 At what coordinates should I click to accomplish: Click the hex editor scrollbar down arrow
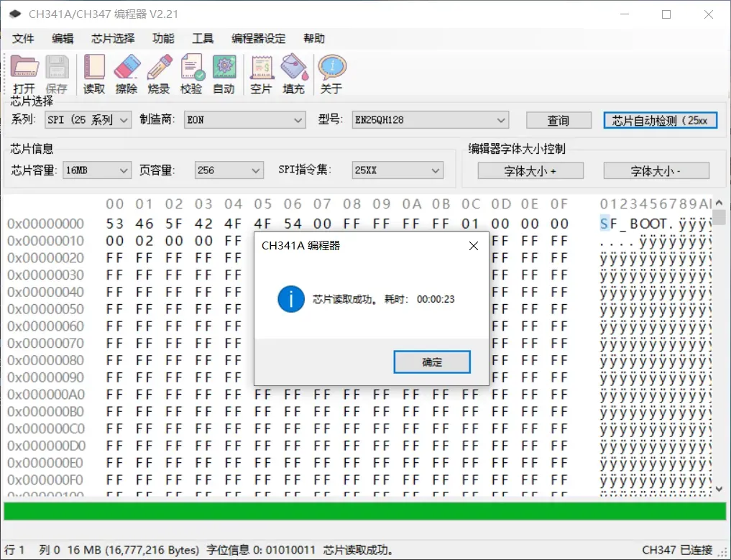point(719,489)
